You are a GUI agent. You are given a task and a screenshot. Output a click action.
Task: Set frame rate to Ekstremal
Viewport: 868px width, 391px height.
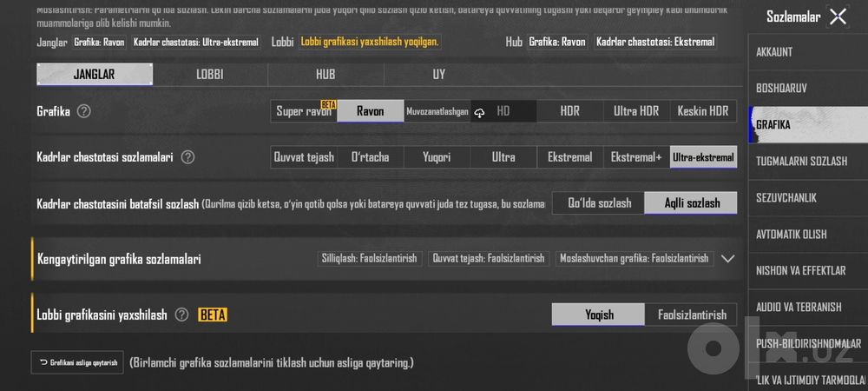click(x=570, y=157)
